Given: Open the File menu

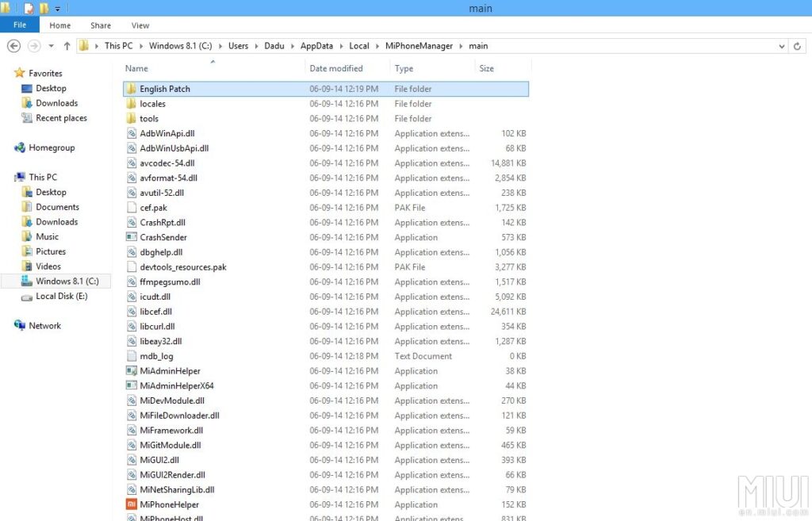Looking at the screenshot, I should tap(20, 25).
